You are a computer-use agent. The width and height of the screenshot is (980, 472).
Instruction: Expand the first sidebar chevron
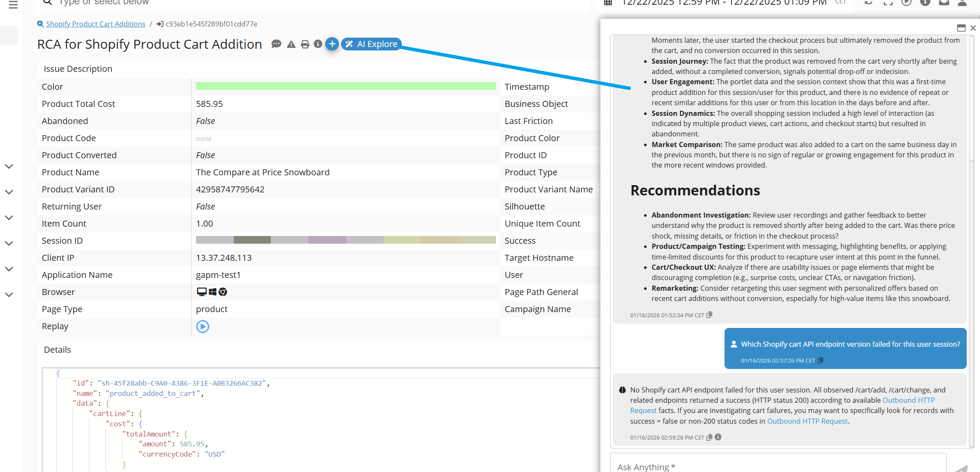pyautogui.click(x=9, y=166)
